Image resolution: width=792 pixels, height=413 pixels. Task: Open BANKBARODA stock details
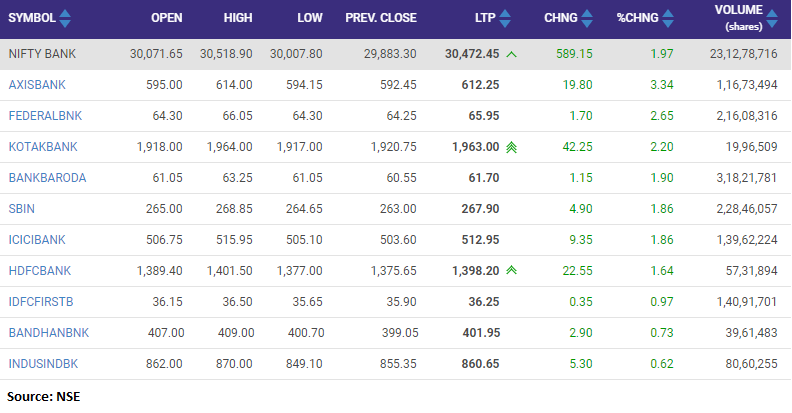click(47, 178)
